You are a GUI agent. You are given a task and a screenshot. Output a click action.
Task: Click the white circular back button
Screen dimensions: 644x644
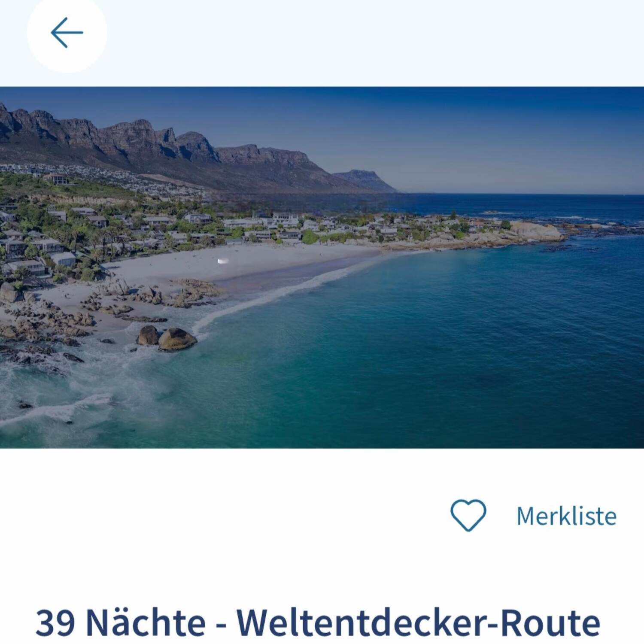coord(67,33)
